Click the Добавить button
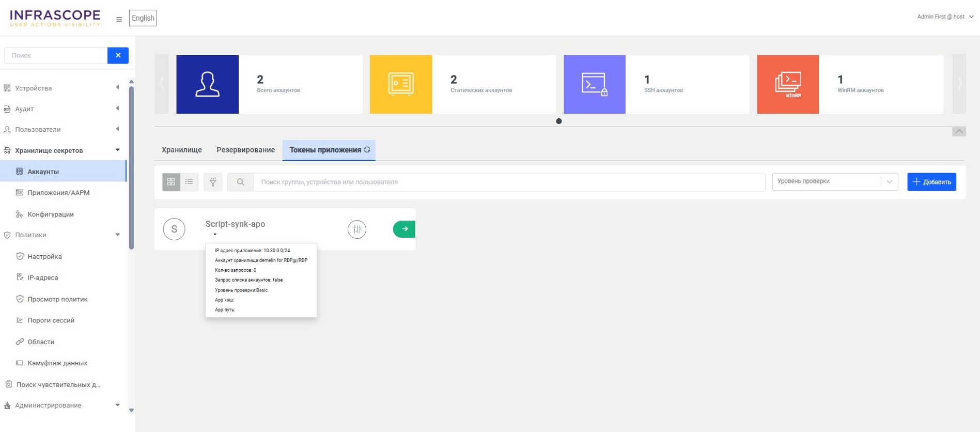The width and height of the screenshot is (980, 432). [x=931, y=182]
